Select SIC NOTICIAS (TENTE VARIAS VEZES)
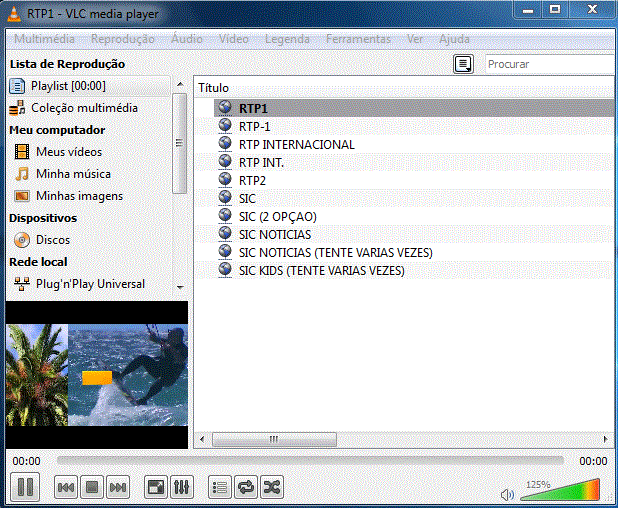This screenshot has height=508, width=618. tap(404, 253)
